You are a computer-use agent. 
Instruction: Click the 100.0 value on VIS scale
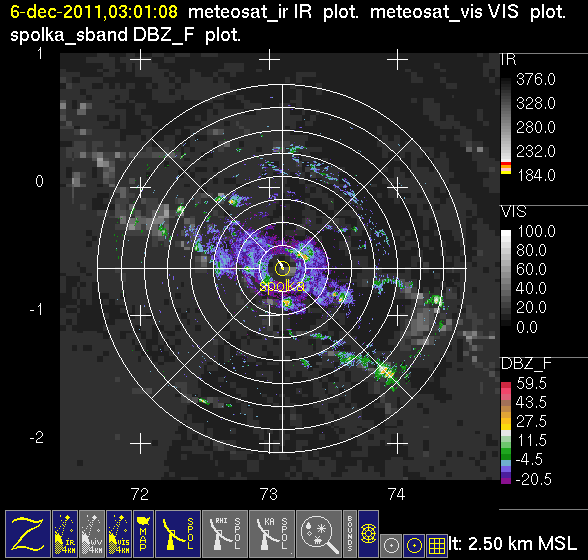(536, 231)
